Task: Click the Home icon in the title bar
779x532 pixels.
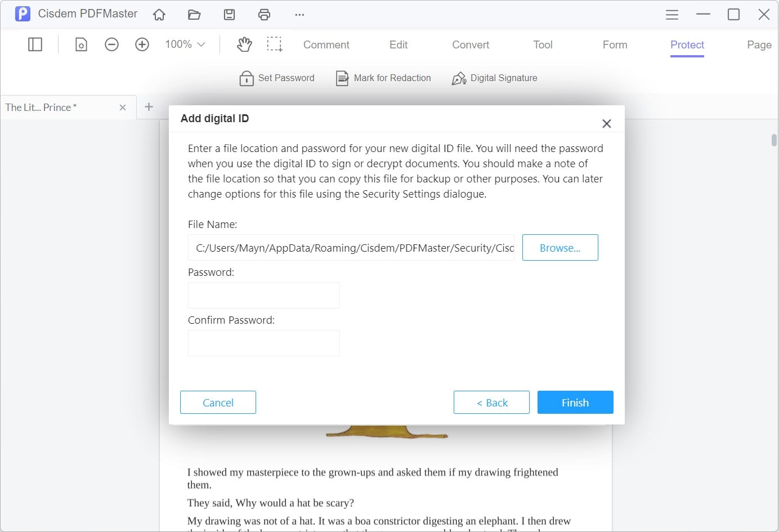Action: coord(159,14)
